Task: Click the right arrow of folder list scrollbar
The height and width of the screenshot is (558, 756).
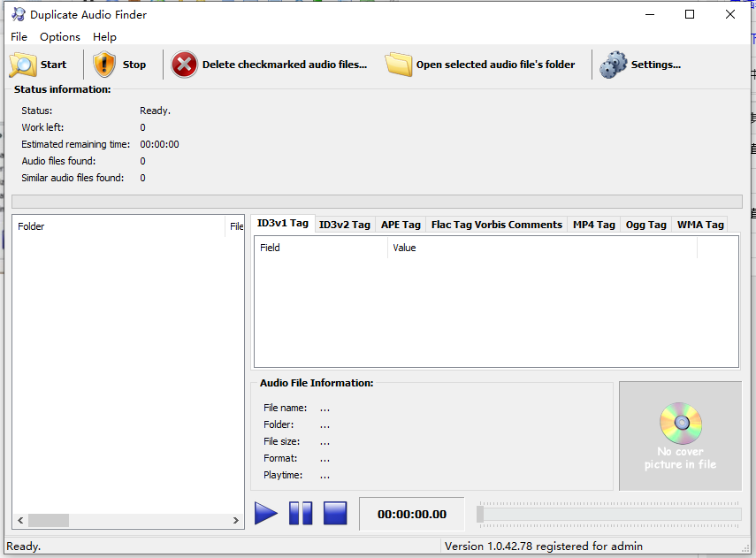Action: coord(236,520)
